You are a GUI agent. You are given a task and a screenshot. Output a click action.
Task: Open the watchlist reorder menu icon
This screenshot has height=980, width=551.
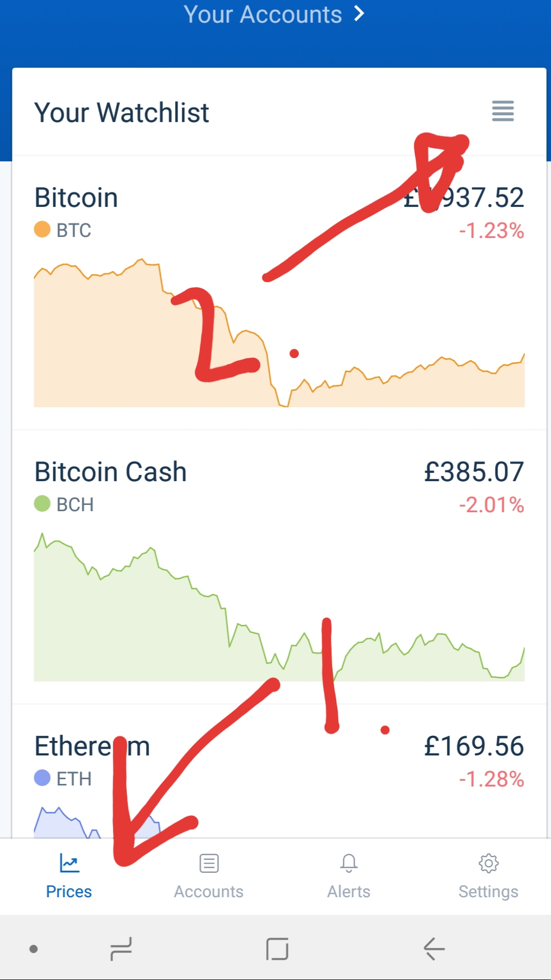pyautogui.click(x=503, y=111)
